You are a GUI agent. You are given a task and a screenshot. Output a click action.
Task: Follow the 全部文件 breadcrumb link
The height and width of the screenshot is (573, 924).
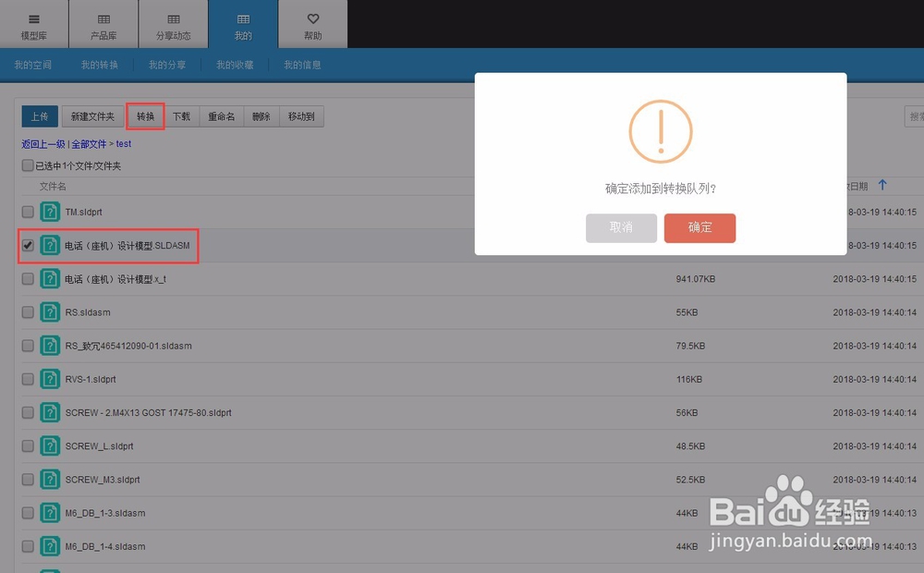click(x=89, y=144)
